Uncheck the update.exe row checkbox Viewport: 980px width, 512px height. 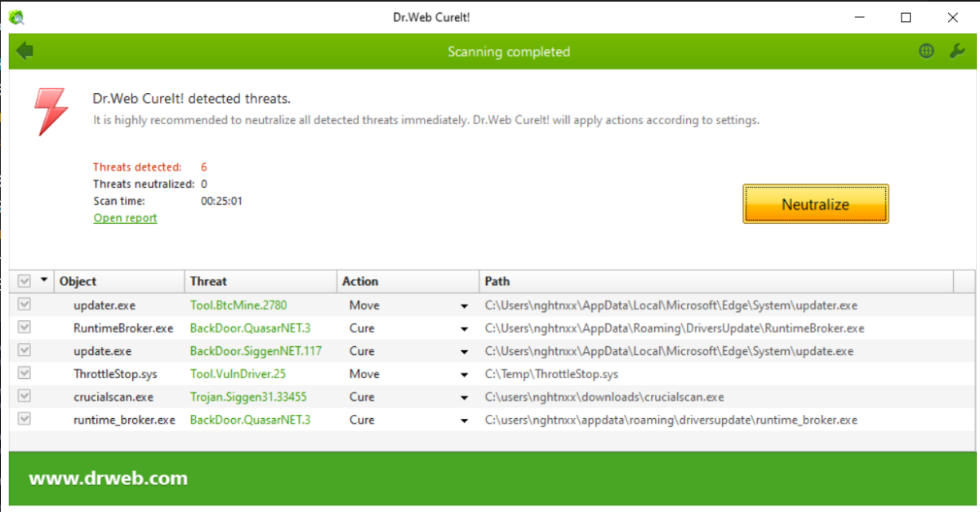(x=24, y=350)
